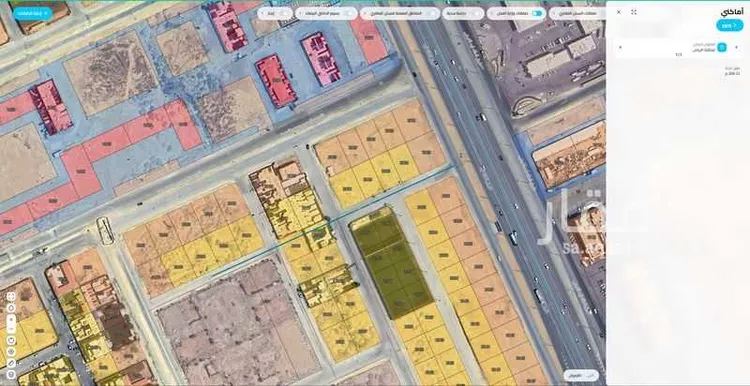Click the small arrow beside the location card icon
The image size is (750, 386).
(736, 47)
